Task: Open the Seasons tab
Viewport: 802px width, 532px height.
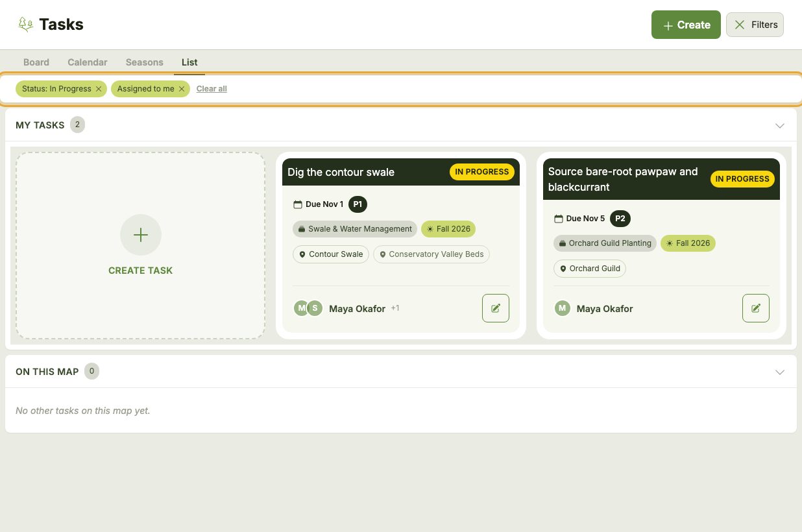Action: (145, 62)
